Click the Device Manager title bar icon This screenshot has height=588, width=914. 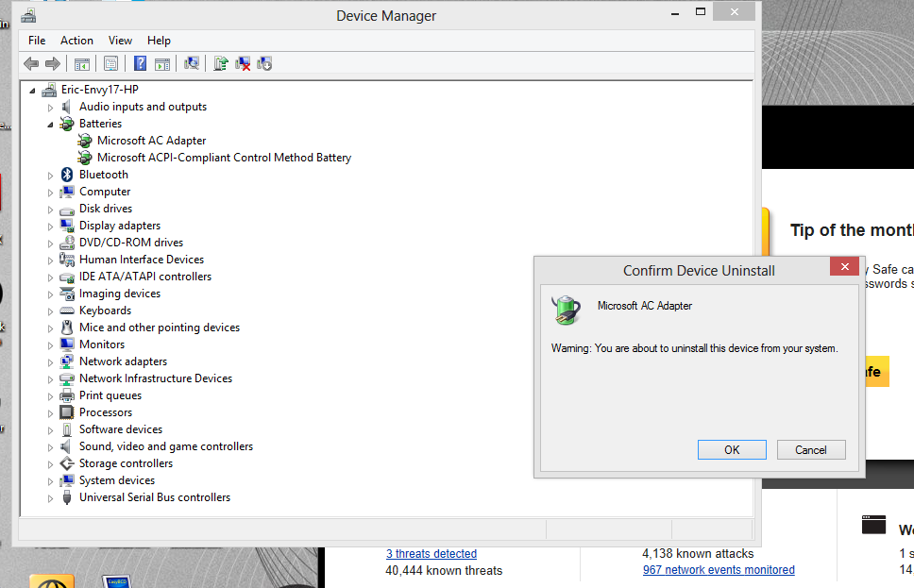click(28, 16)
